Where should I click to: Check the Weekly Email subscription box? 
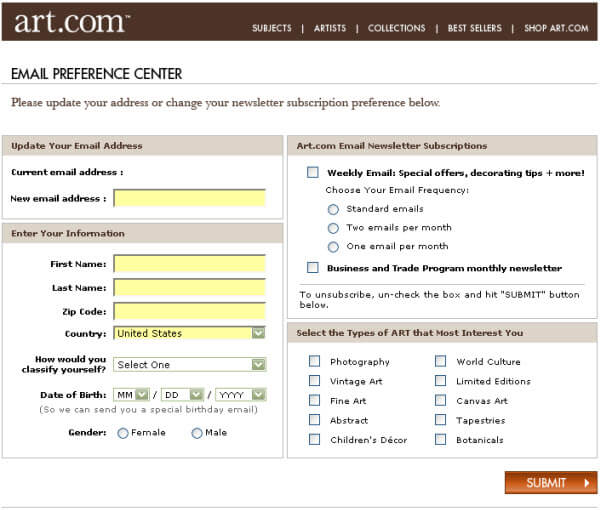313,172
